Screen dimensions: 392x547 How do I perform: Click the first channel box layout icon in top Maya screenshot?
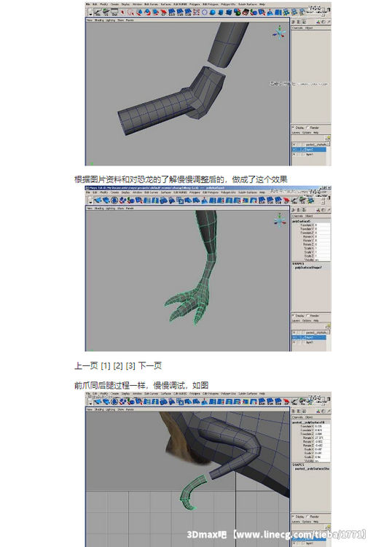click(x=293, y=22)
